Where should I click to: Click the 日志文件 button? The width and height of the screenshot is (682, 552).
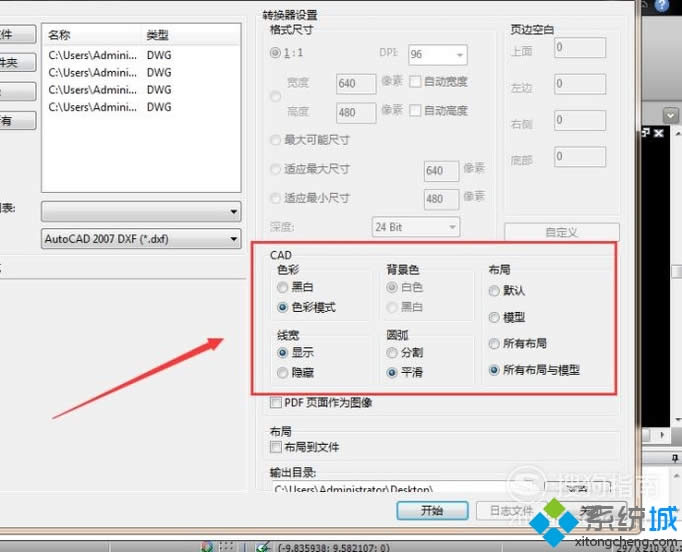point(511,510)
